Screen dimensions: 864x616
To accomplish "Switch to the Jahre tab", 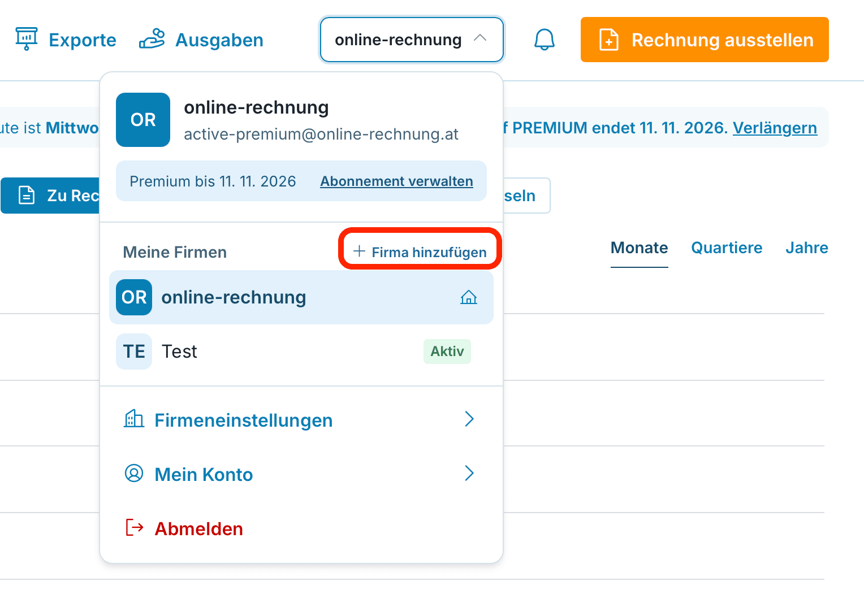I will pyautogui.click(x=807, y=248).
